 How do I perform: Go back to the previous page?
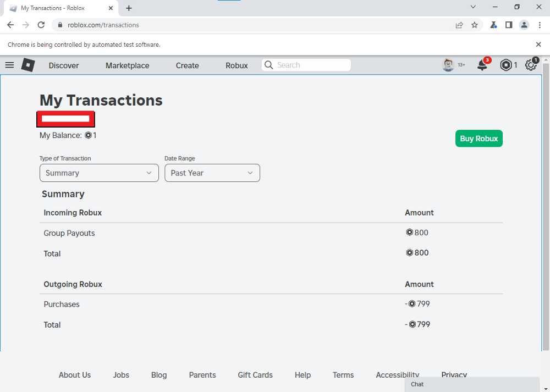10,25
